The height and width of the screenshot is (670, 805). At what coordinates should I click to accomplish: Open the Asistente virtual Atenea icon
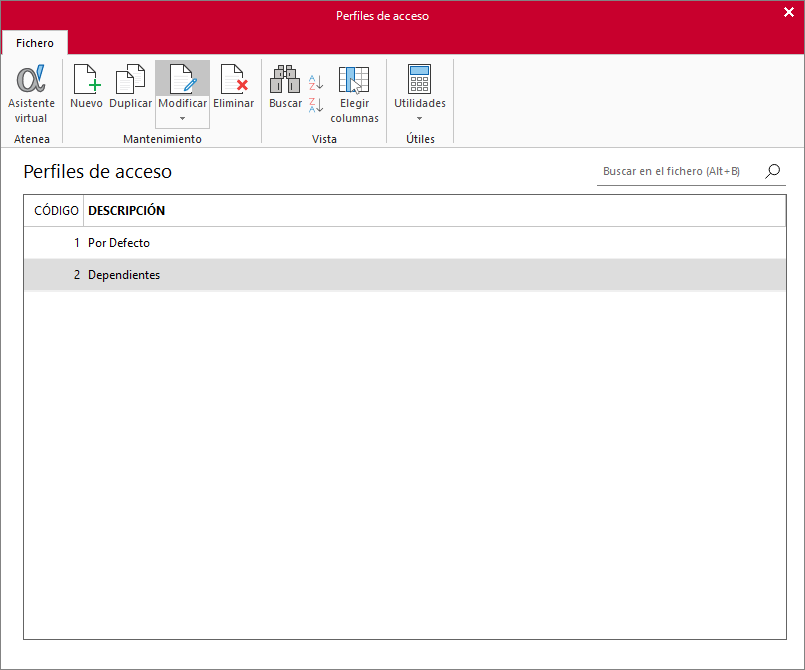31,80
